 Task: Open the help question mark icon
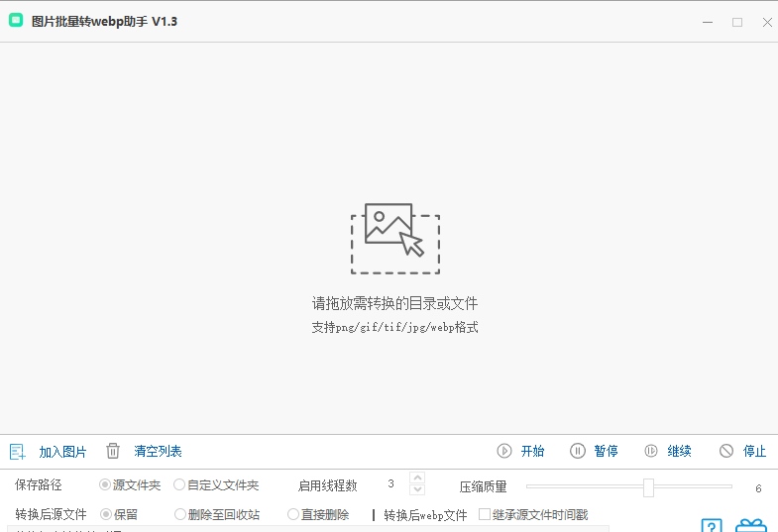point(711,525)
